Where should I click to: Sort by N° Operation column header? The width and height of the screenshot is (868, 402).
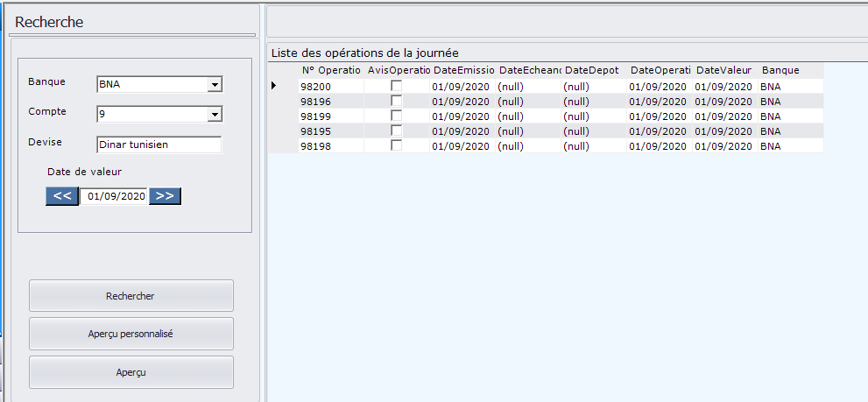click(330, 70)
